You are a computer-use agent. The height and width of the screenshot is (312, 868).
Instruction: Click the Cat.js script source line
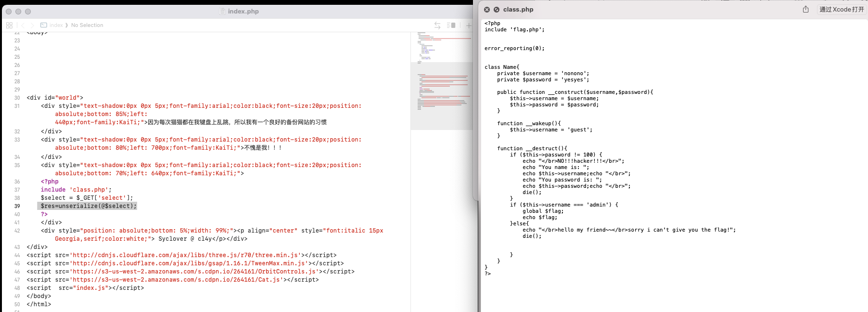pos(173,280)
